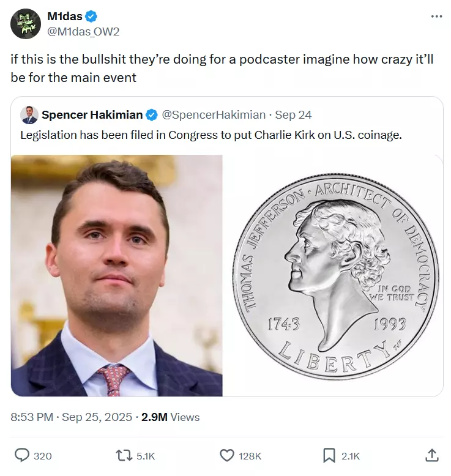Enlarge the photo of man in suit
The height and width of the screenshot is (476, 451).
pos(117,275)
